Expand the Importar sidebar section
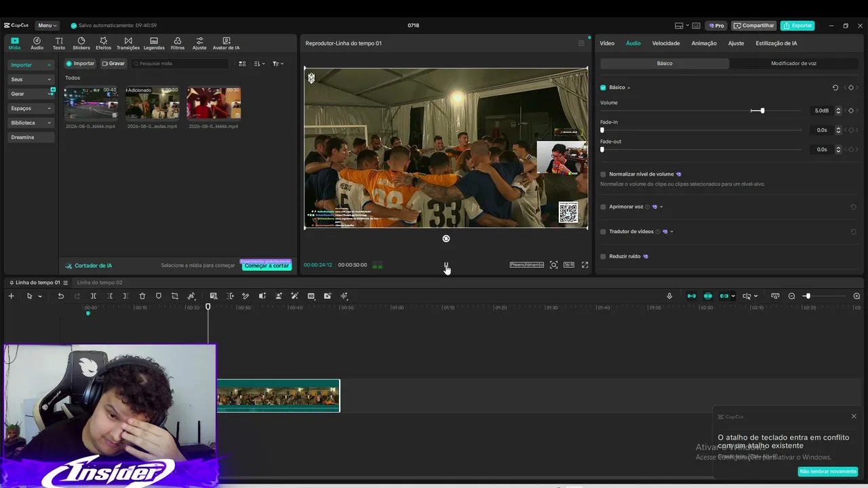The image size is (868, 488). coord(31,65)
